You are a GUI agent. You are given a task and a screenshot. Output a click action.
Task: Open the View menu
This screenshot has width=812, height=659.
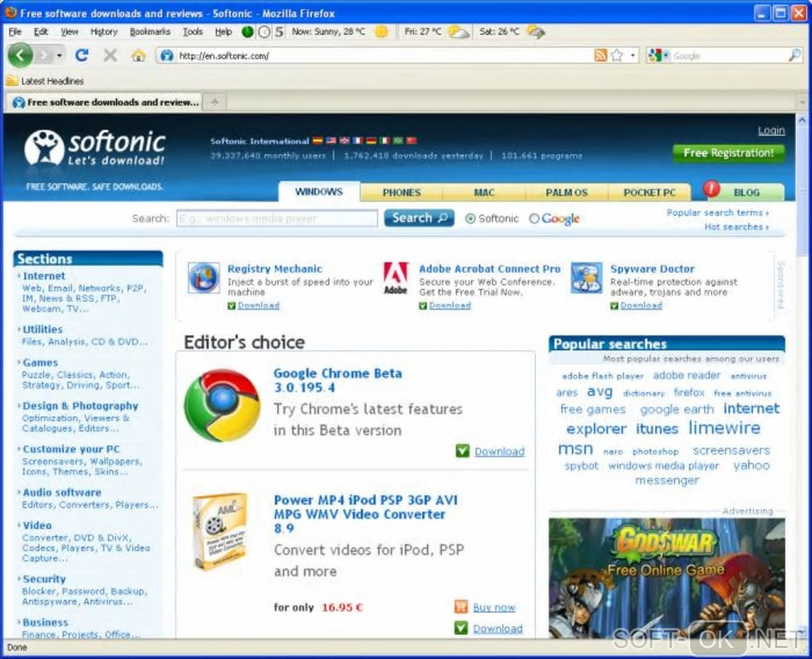click(69, 32)
